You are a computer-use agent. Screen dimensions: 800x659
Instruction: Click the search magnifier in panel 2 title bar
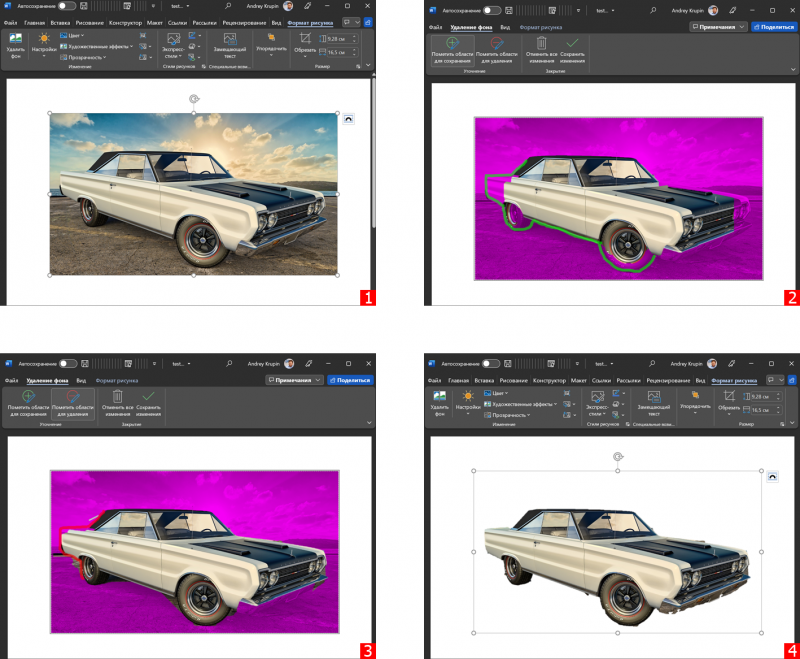click(x=654, y=12)
